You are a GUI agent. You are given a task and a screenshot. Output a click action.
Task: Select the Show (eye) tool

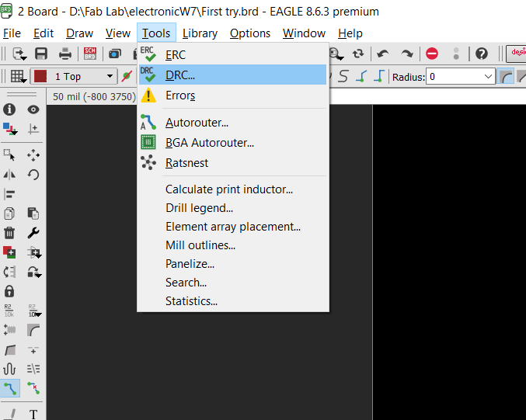[33, 109]
